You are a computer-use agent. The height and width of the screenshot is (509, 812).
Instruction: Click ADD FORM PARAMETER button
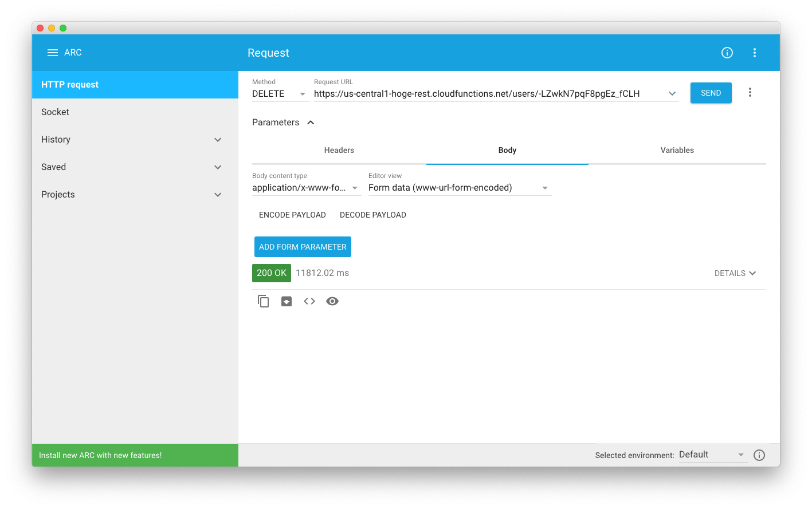click(303, 247)
